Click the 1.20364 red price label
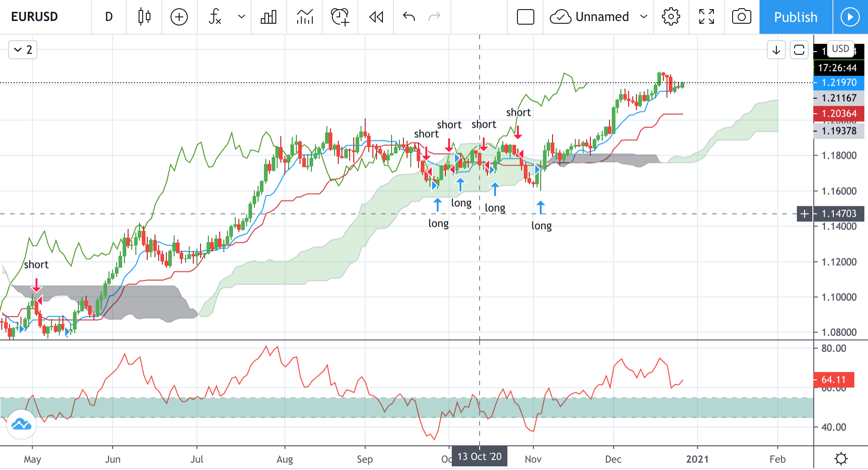The width and height of the screenshot is (868, 470). 839,114
